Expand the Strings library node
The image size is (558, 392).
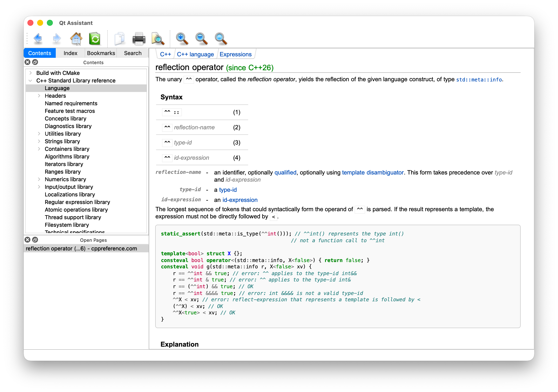(x=39, y=141)
